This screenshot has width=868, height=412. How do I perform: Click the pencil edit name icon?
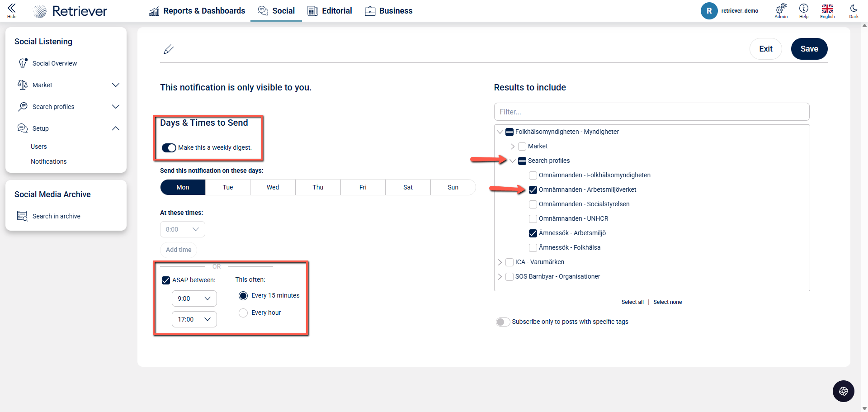(x=169, y=49)
